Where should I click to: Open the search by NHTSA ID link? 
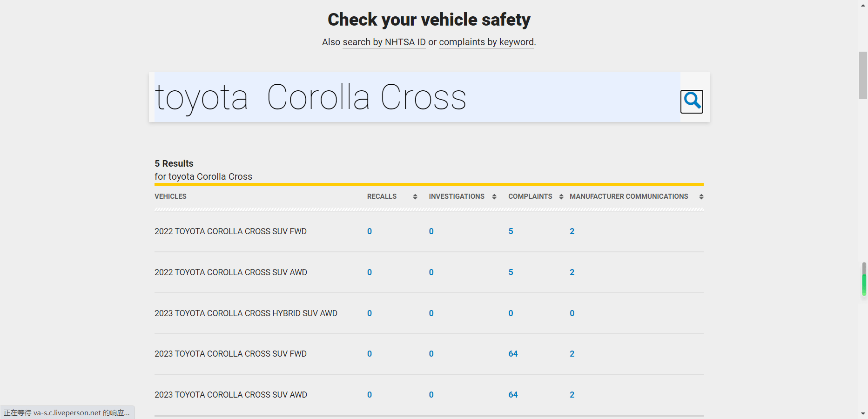[x=384, y=42]
